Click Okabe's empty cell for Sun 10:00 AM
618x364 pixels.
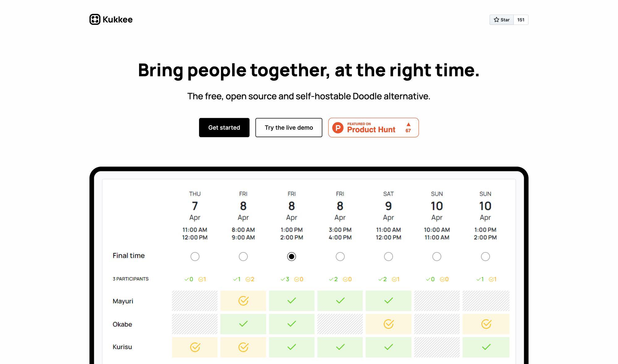point(437,324)
